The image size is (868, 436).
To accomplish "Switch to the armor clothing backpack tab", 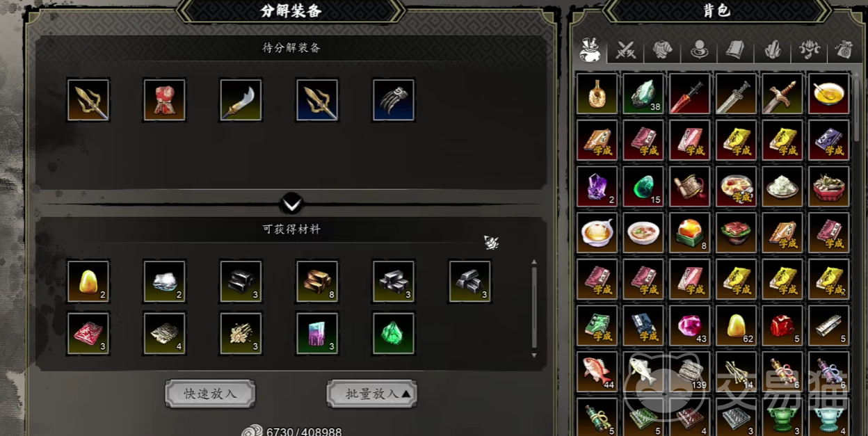I will (x=662, y=50).
